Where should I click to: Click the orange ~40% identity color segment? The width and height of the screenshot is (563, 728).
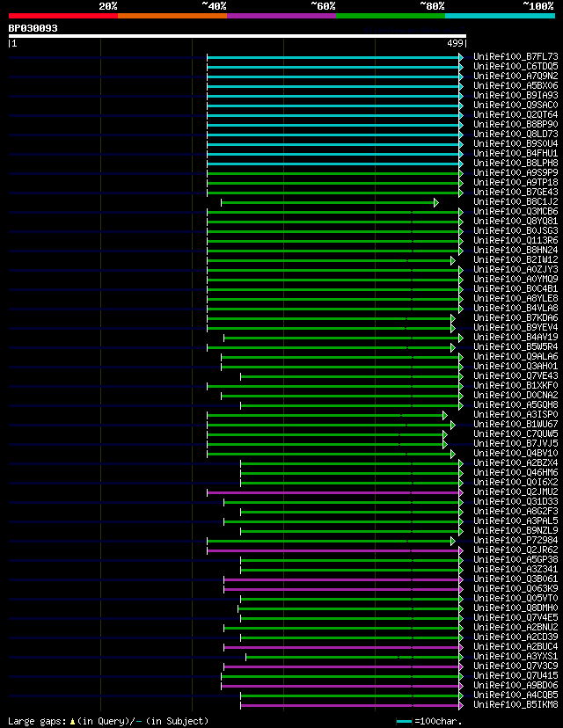[x=172, y=16]
